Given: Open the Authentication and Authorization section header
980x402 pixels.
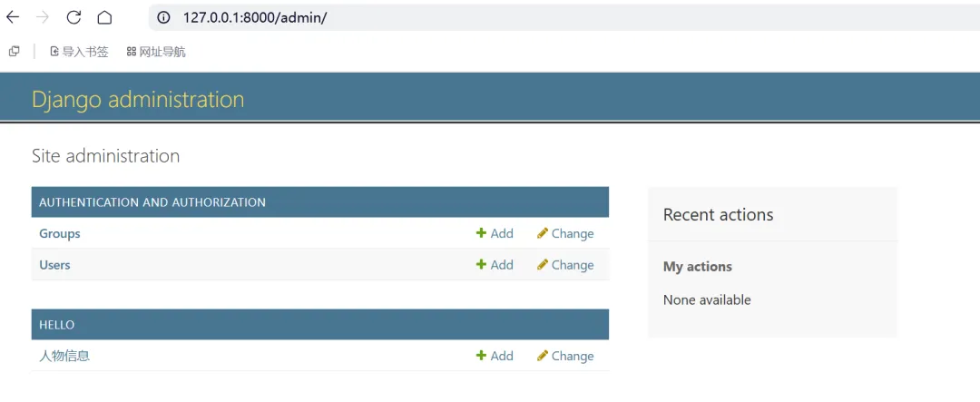Looking at the screenshot, I should click(x=152, y=202).
